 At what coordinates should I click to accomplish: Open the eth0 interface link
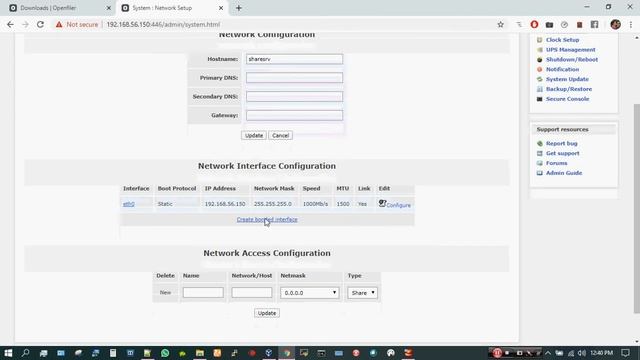coord(129,204)
